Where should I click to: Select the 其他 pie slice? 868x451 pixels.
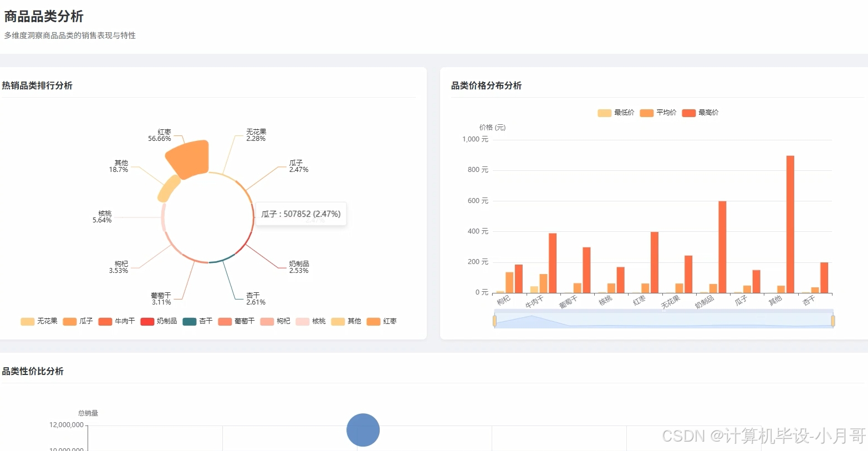point(169,189)
